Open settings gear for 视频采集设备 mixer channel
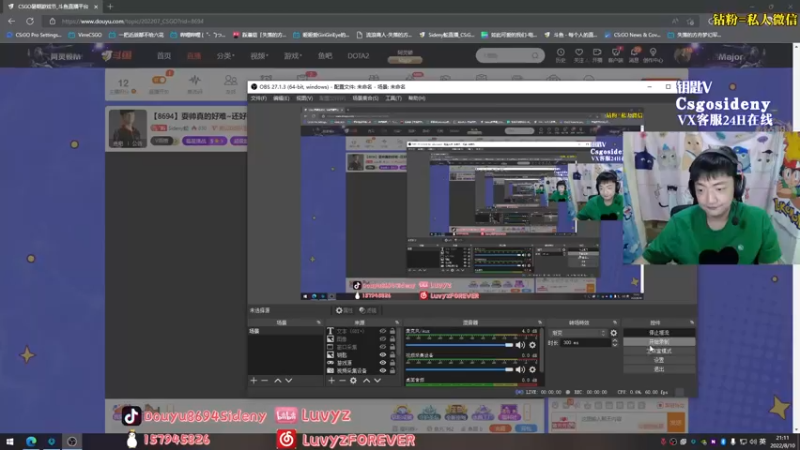Viewport: 800px width, 450px height. tap(533, 369)
